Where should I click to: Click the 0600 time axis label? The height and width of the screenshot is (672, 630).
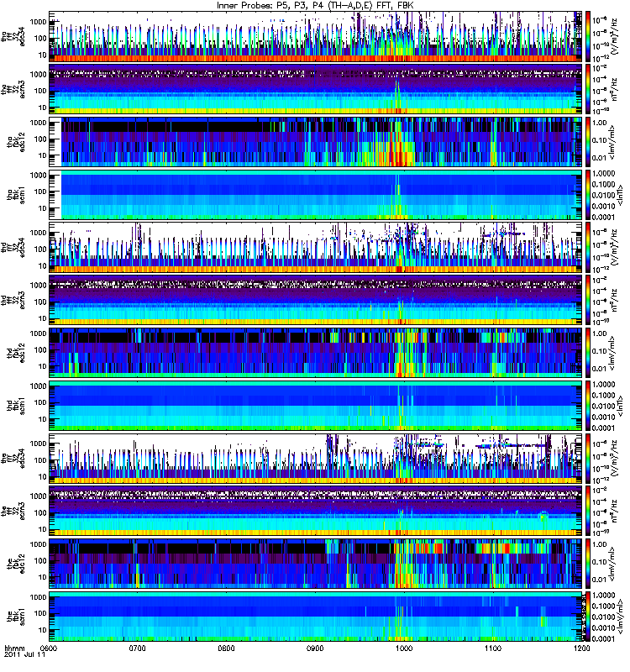pyautogui.click(x=50, y=648)
